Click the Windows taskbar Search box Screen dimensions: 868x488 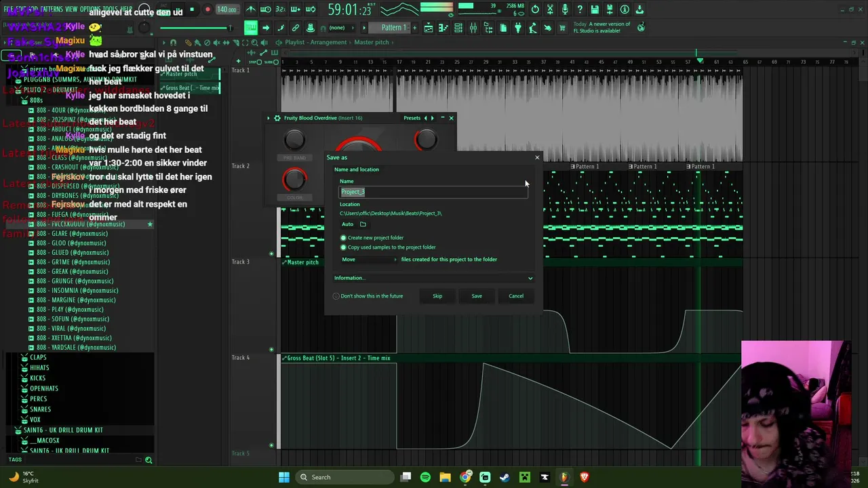pyautogui.click(x=344, y=477)
